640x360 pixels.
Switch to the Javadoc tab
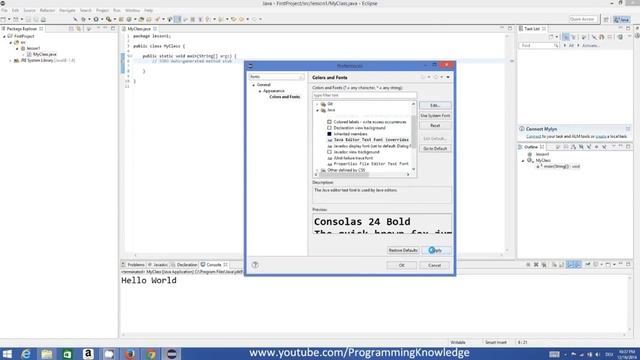158,264
